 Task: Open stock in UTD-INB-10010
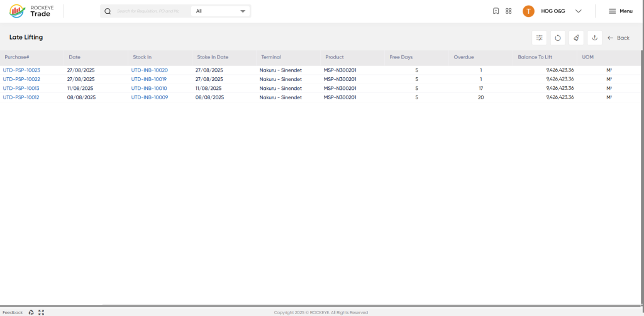tap(149, 88)
